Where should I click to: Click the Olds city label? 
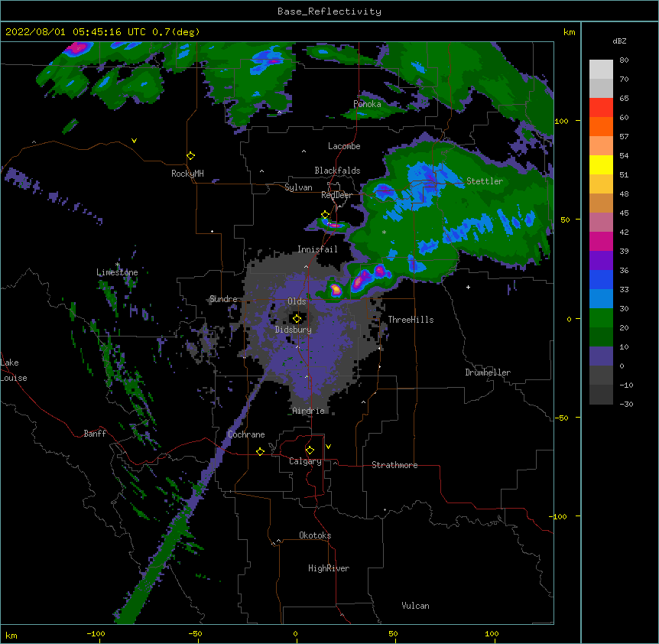pos(297,301)
